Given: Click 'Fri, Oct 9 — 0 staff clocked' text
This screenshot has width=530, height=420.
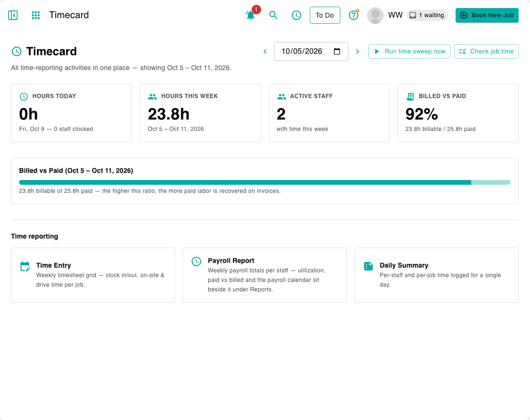Looking at the screenshot, I should pyautogui.click(x=56, y=129).
